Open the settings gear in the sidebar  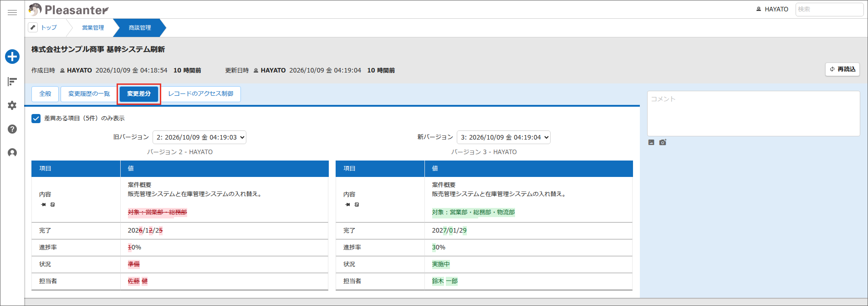click(x=12, y=105)
